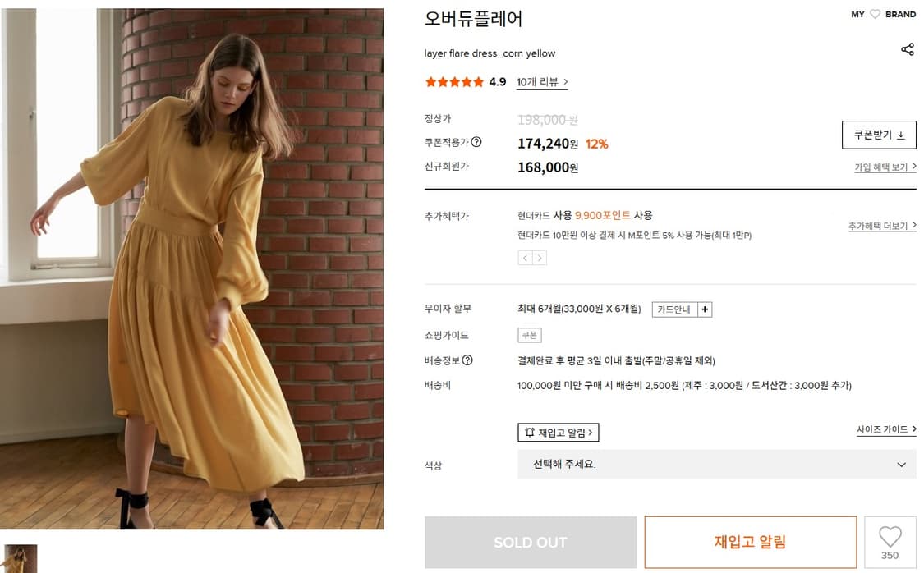Open the MY menu at top right
The image size is (924, 573).
pos(857,14)
